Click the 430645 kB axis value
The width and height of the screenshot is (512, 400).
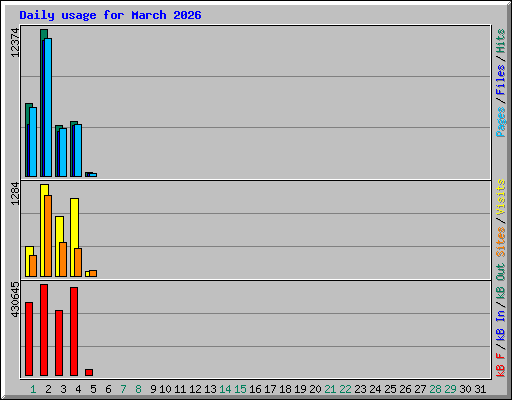tap(15, 299)
